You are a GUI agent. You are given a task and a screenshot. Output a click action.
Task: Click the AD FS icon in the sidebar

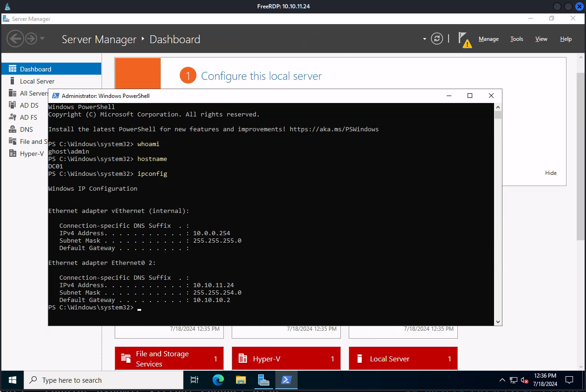(x=13, y=117)
